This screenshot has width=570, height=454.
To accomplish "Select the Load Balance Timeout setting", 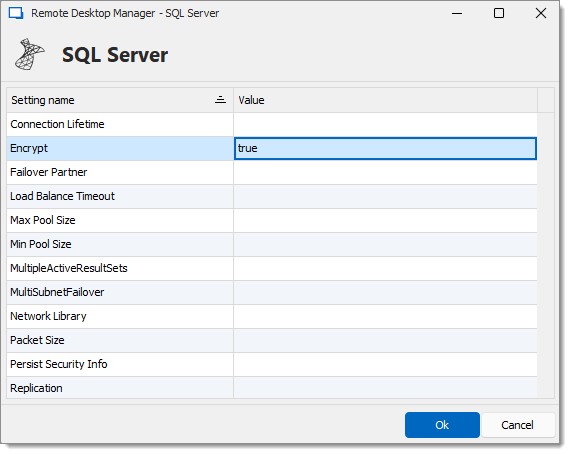I will point(120,196).
